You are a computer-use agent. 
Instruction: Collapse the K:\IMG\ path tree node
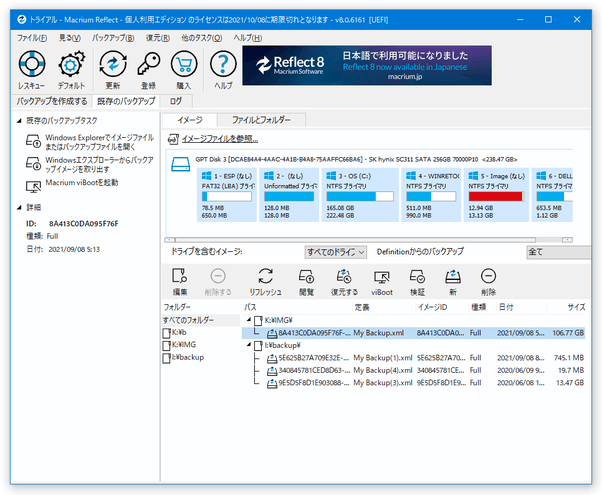tap(249, 320)
